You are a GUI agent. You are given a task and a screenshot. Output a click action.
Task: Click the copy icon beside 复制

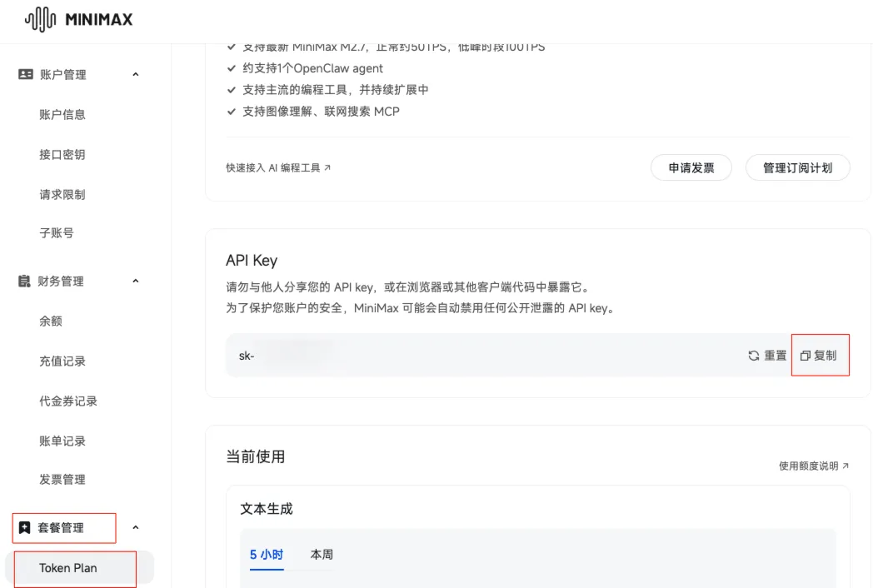[805, 356]
